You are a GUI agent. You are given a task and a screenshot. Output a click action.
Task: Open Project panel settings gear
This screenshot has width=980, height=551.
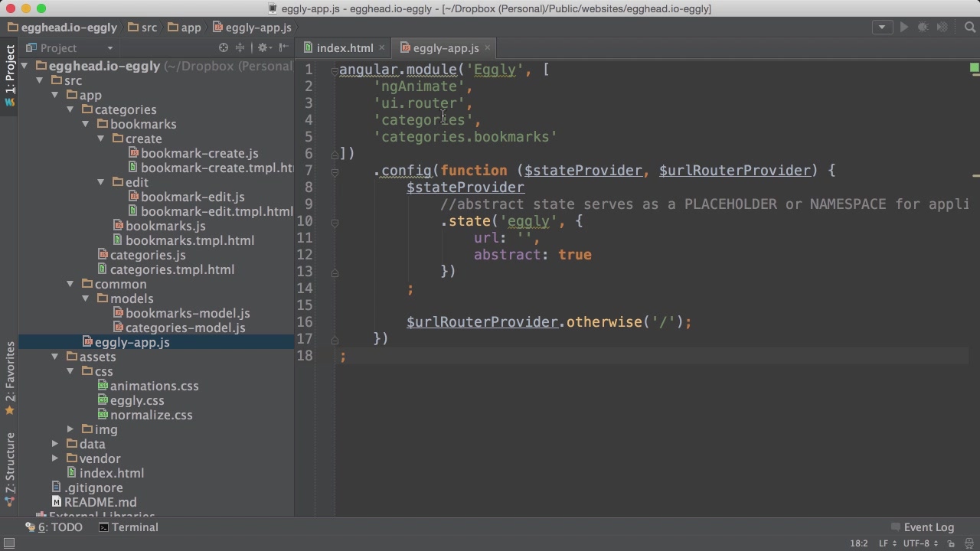[x=263, y=47]
